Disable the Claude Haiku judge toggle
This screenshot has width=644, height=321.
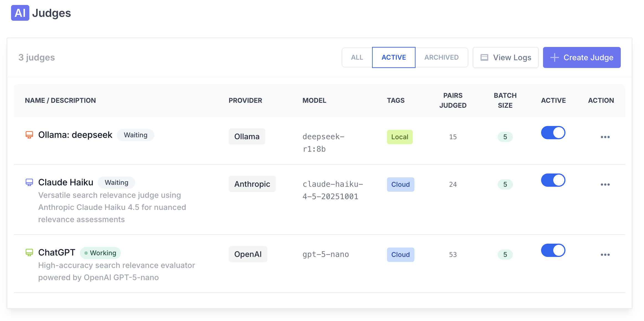[553, 180]
